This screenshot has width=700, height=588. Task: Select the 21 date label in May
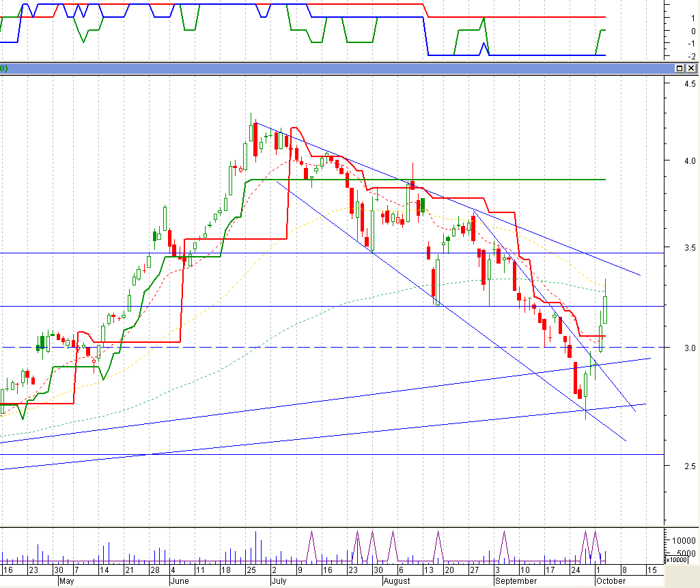129,570
